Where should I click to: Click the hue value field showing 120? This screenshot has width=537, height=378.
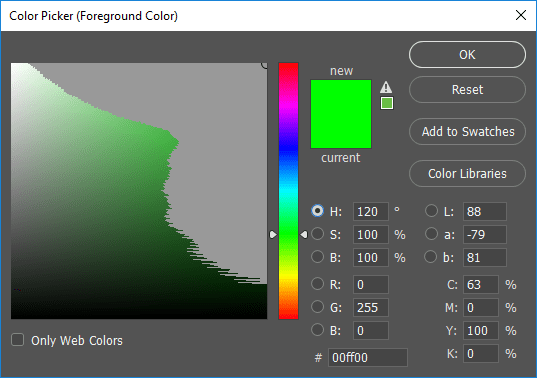tap(371, 212)
